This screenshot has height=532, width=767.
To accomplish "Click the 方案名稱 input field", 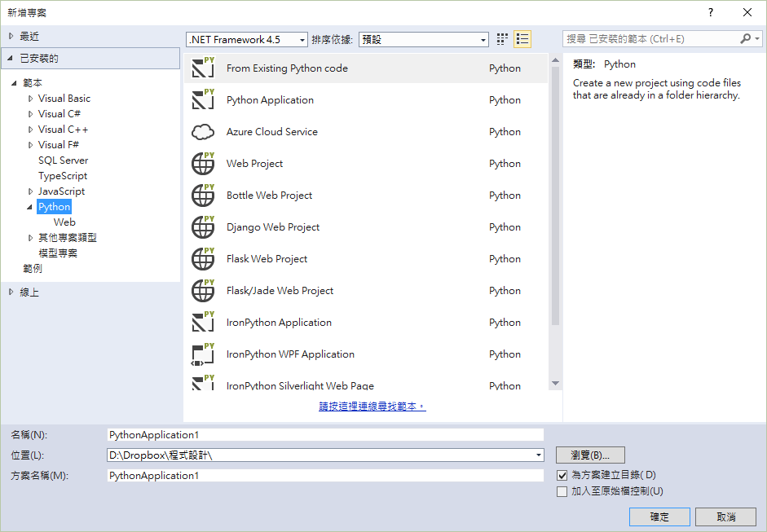I will tap(325, 475).
